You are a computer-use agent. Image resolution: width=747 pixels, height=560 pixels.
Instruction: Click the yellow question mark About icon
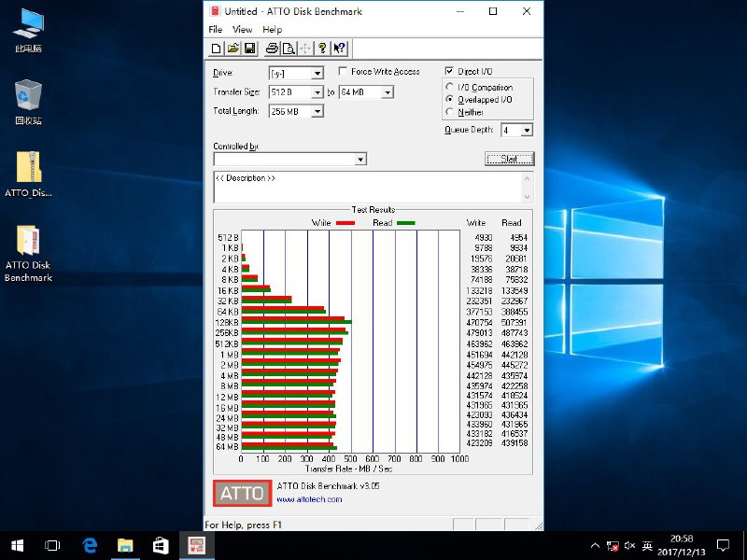[x=322, y=49]
